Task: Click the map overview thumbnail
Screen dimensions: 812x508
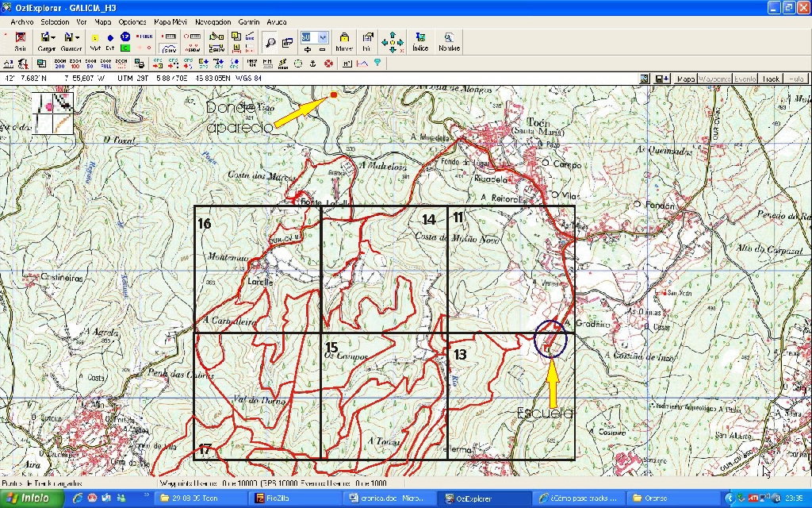Action: [x=53, y=113]
